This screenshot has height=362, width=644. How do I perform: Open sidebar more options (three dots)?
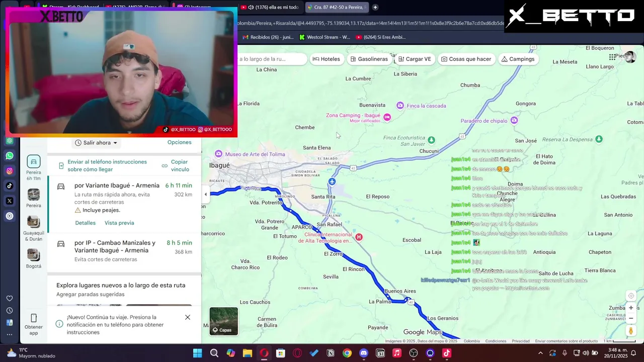click(10, 334)
